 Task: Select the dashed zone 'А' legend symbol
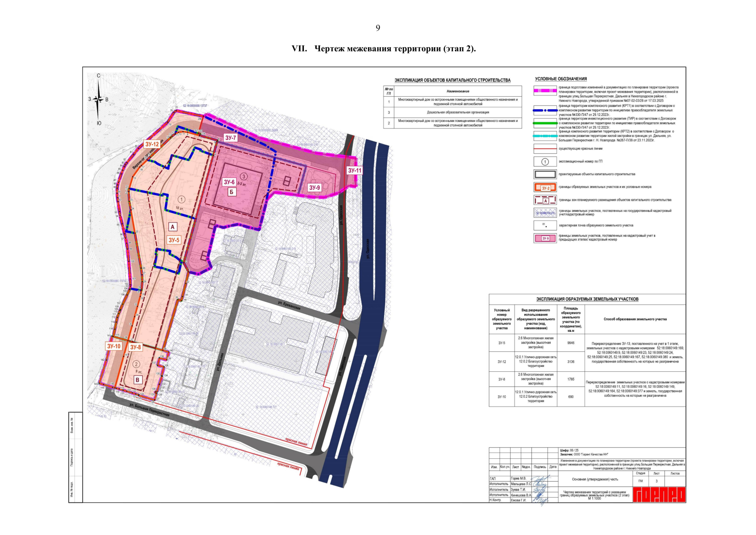pyautogui.click(x=545, y=200)
